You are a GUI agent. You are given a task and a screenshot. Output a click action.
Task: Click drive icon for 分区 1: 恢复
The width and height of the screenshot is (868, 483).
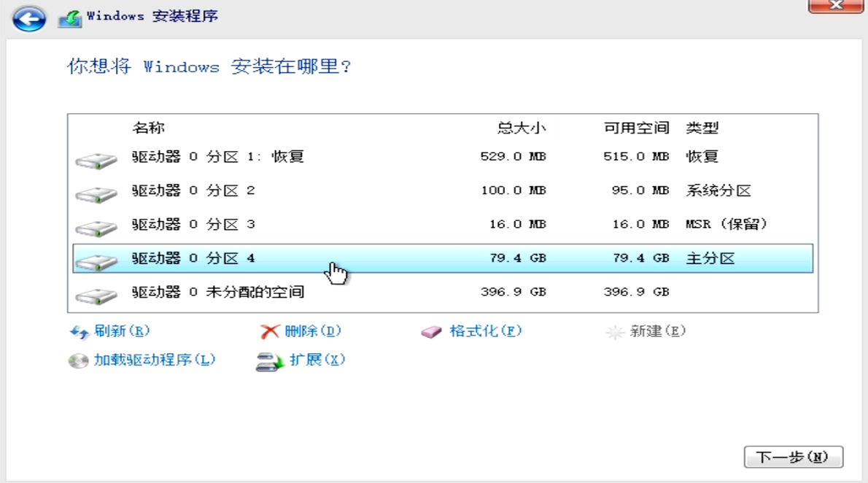tap(96, 161)
